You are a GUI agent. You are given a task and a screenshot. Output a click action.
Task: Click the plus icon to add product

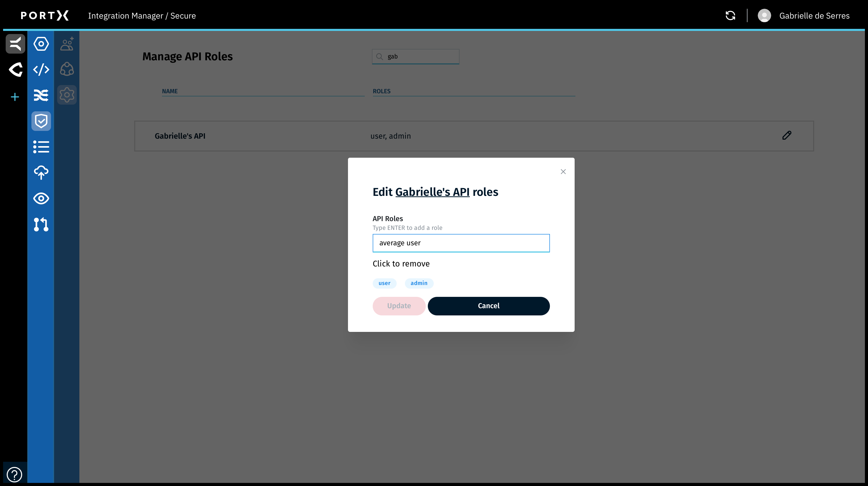15,97
